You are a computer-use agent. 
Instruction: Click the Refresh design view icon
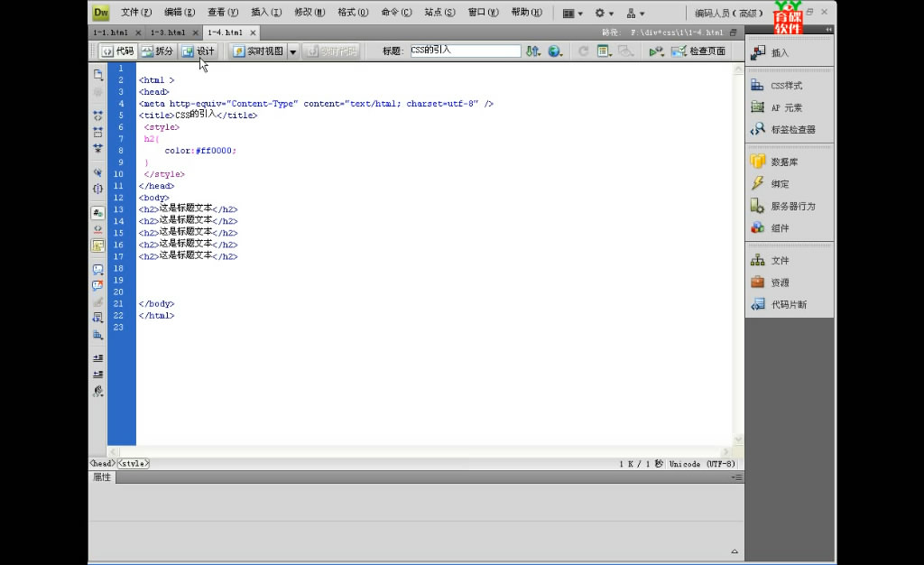584,51
